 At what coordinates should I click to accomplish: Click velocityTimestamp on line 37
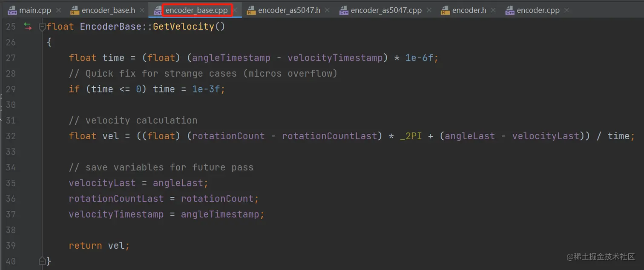click(116, 214)
